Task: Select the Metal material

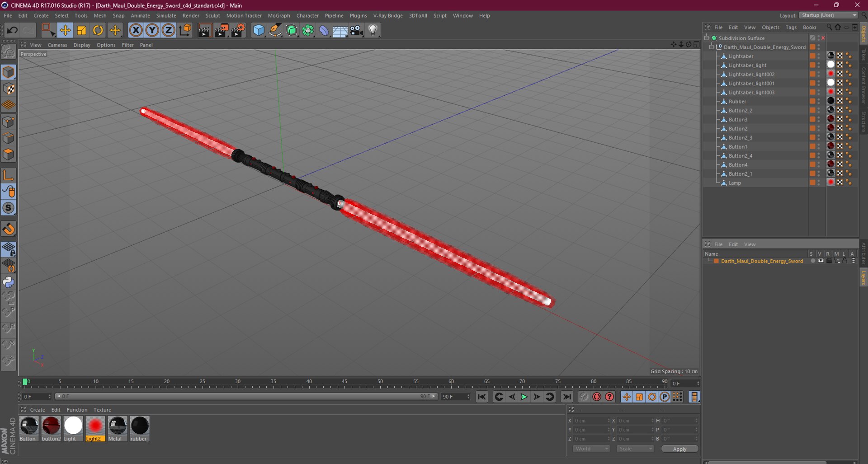Action: pos(117,429)
